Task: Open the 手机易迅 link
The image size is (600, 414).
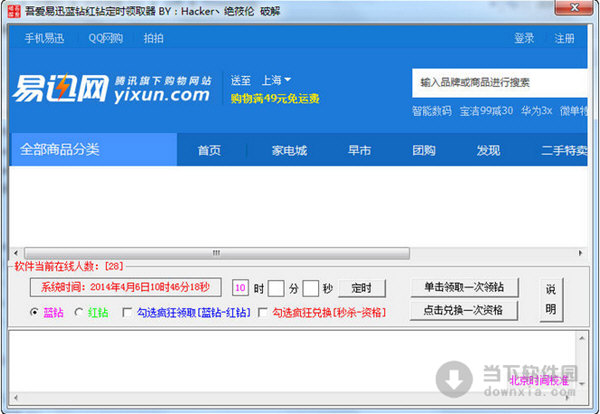Action: click(44, 38)
